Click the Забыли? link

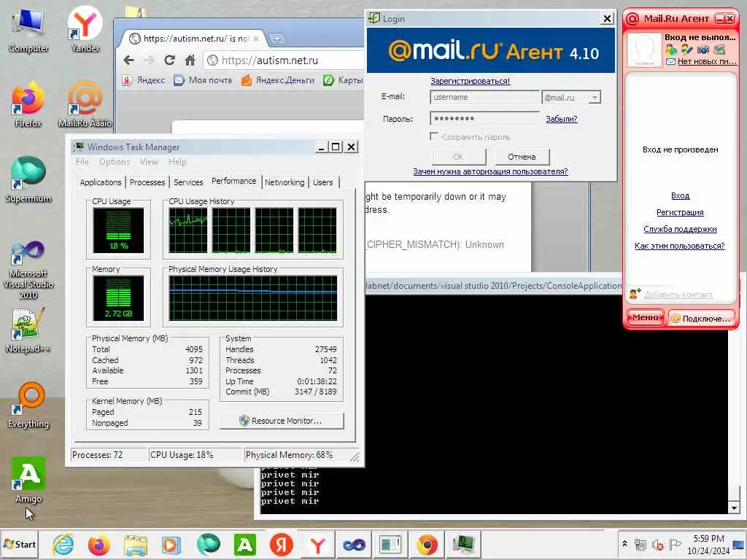561,119
